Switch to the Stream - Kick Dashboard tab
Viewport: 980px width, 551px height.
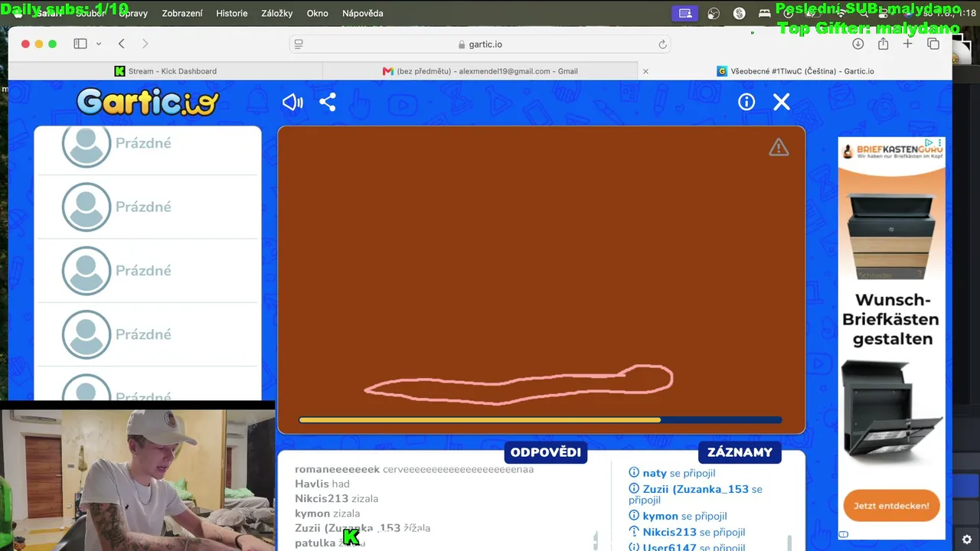click(x=165, y=71)
